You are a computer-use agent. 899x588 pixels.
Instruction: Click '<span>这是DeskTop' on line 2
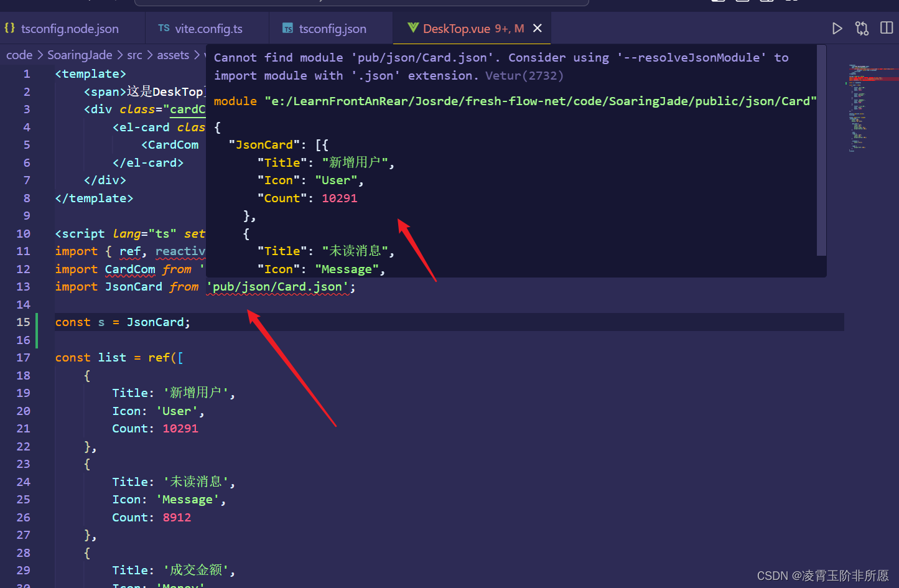tap(144, 92)
